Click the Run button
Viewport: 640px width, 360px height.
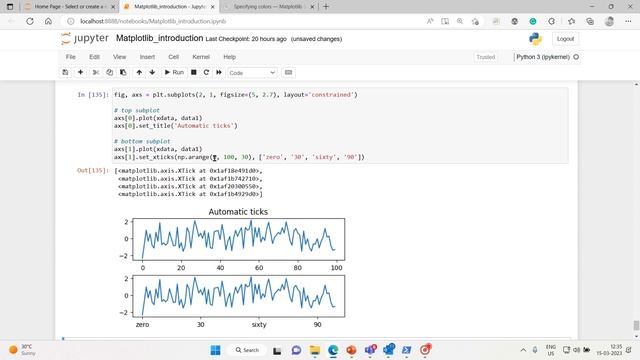coord(174,72)
